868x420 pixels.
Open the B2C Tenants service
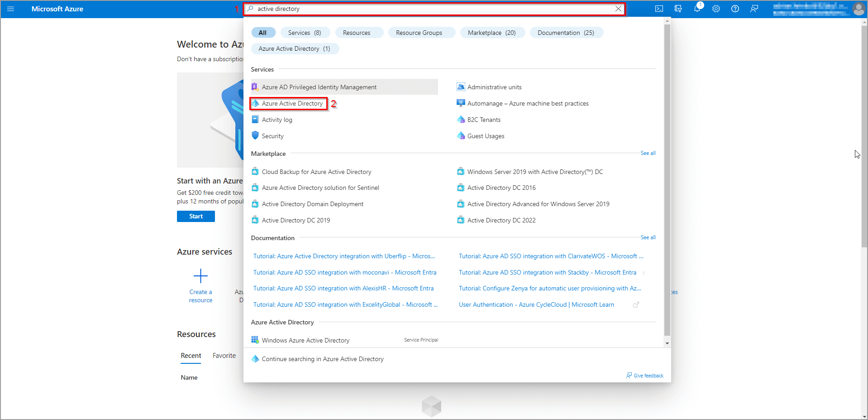[x=484, y=120]
